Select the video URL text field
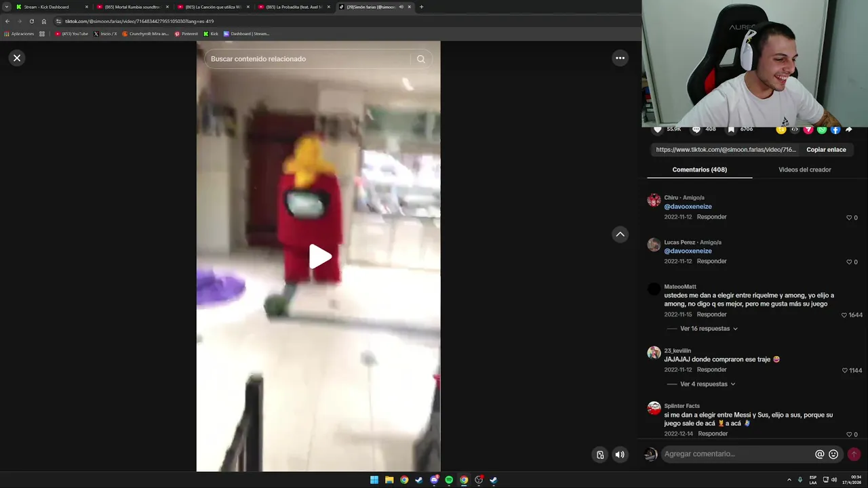Image resolution: width=868 pixels, height=488 pixels. tap(726, 150)
